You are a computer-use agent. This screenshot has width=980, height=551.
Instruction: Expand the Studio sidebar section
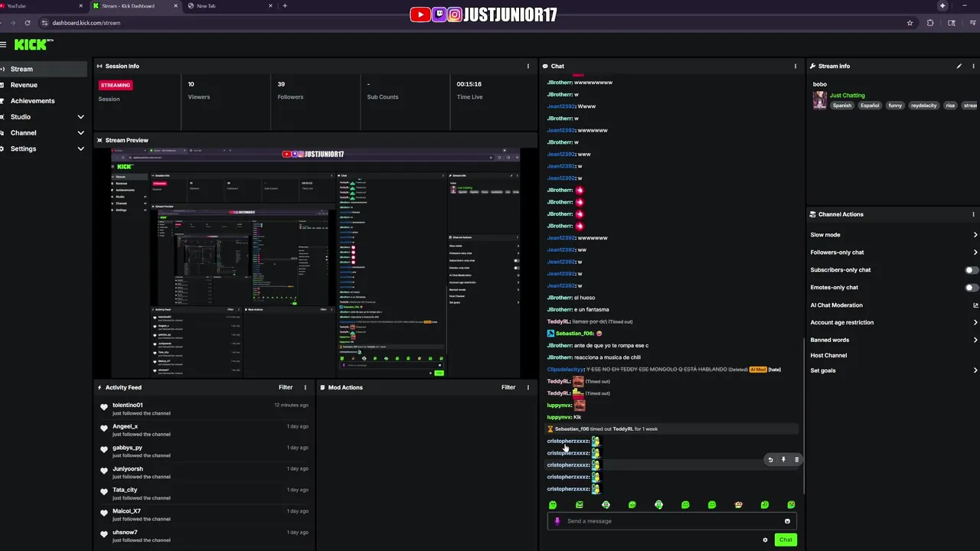80,117
